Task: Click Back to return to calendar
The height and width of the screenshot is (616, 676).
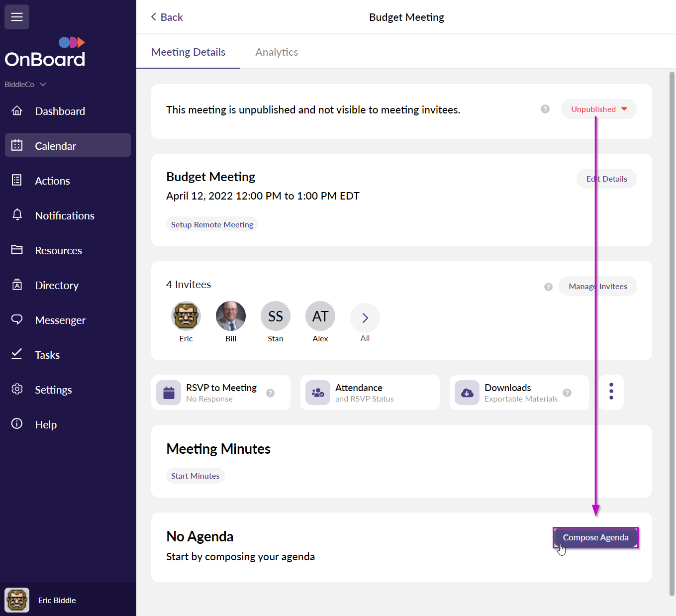Action: [167, 16]
